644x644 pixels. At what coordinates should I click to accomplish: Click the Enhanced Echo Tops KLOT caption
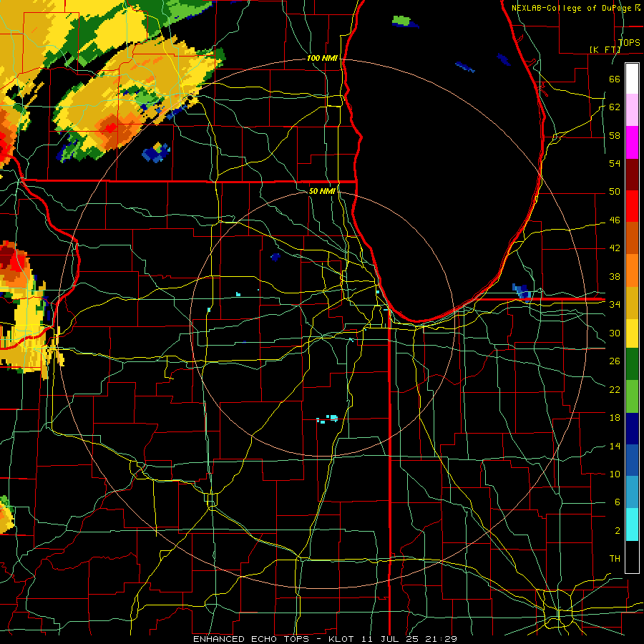click(x=325, y=639)
